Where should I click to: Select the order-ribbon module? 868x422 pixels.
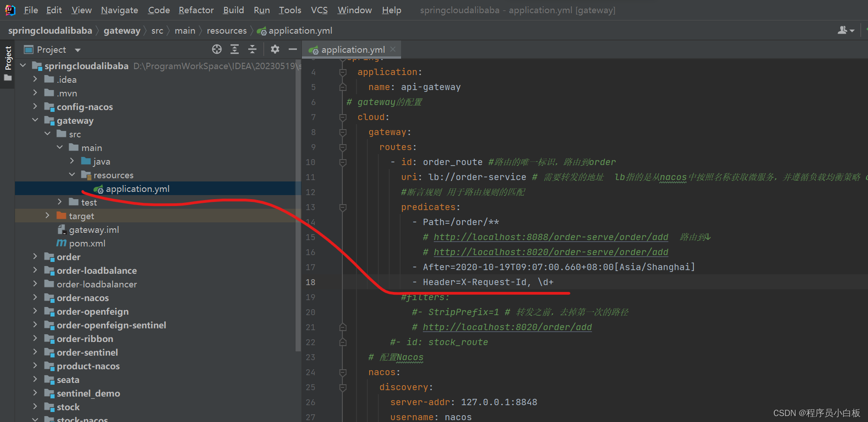(85, 339)
